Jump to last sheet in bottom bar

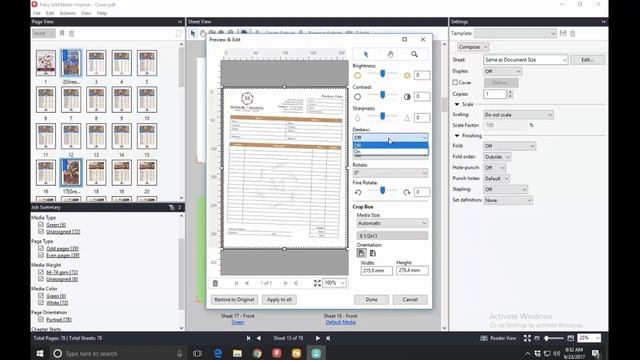pos(328,338)
